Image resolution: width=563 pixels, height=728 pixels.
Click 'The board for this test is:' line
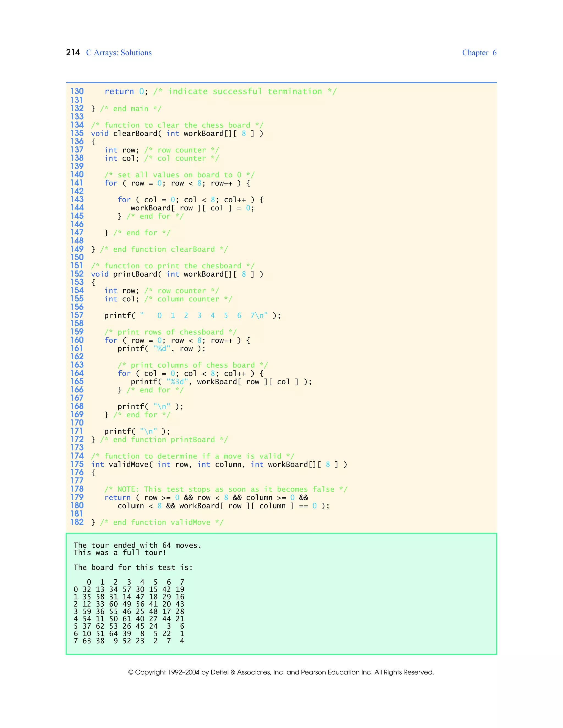[133, 567]
